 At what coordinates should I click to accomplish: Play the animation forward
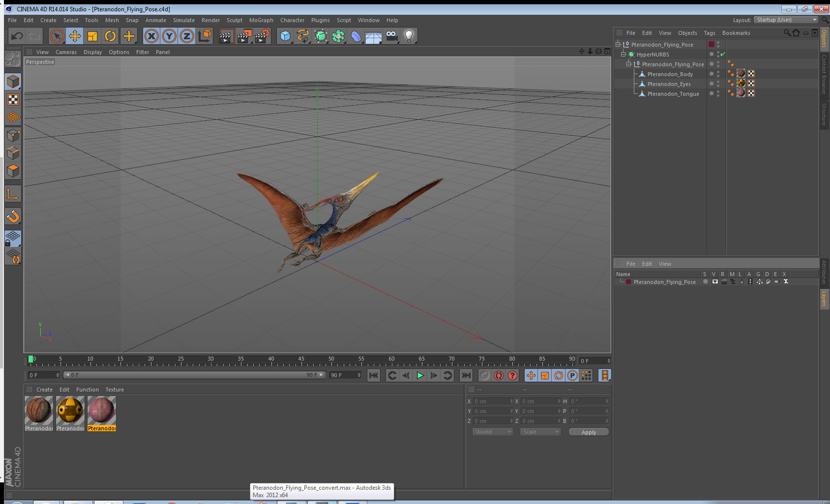pos(420,375)
